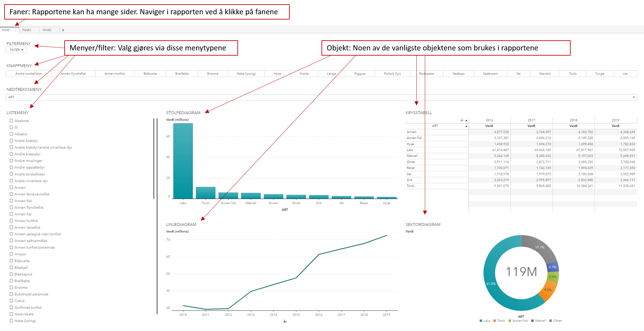Click the Other legend square in pie chart
Viewport: 644px width, 331px height.
click(550, 321)
